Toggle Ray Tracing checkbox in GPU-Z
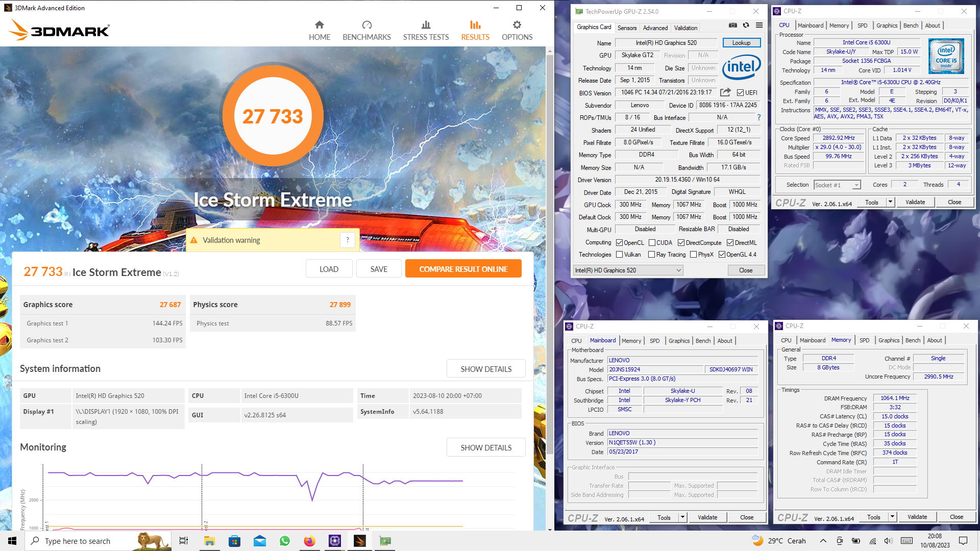The image size is (980, 551). [x=651, y=255]
